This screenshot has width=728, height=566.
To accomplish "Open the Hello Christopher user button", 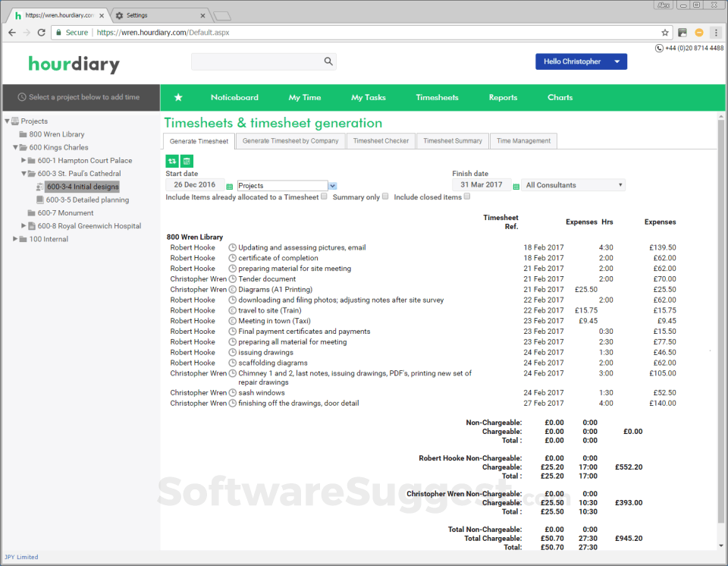I will tap(581, 61).
